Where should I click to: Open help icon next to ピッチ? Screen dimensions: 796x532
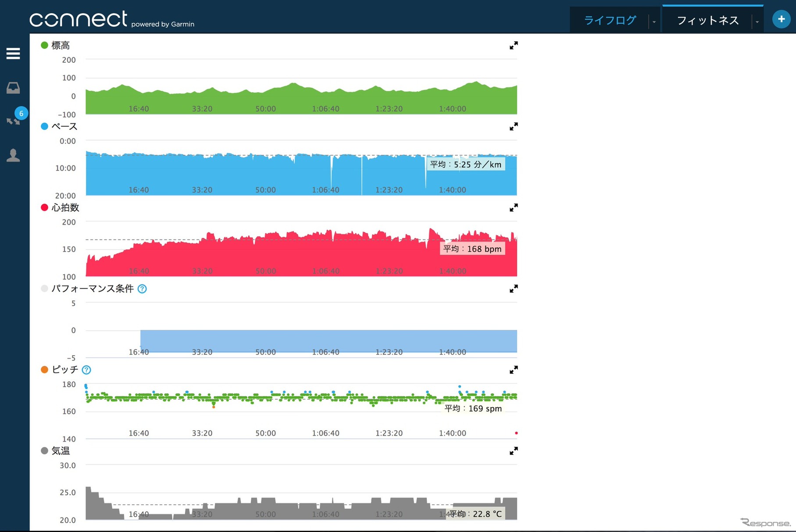click(x=87, y=370)
